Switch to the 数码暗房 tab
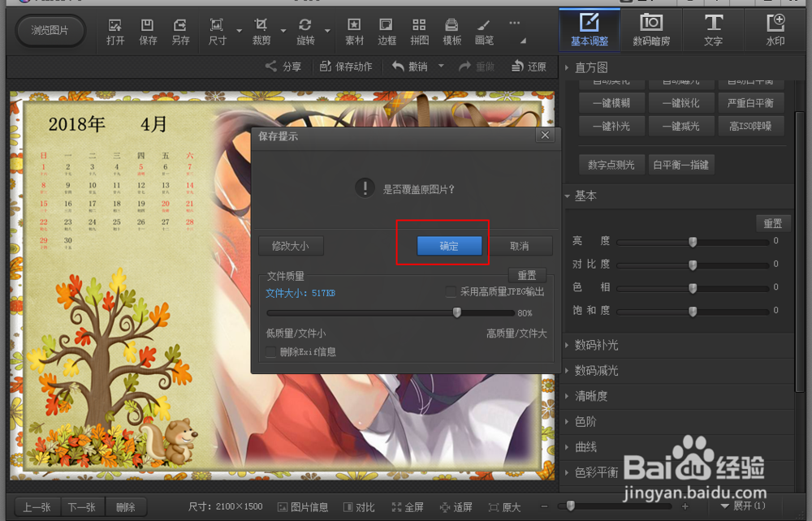The image size is (812, 521). pos(651,30)
